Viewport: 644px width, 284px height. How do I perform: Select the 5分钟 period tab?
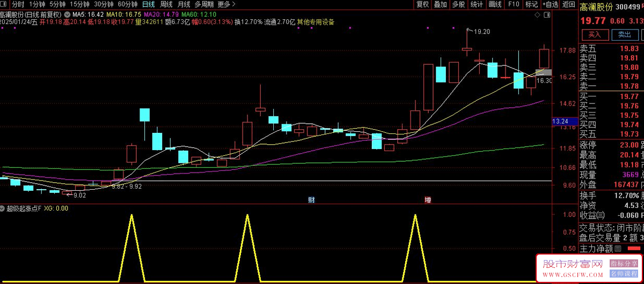pos(57,4)
